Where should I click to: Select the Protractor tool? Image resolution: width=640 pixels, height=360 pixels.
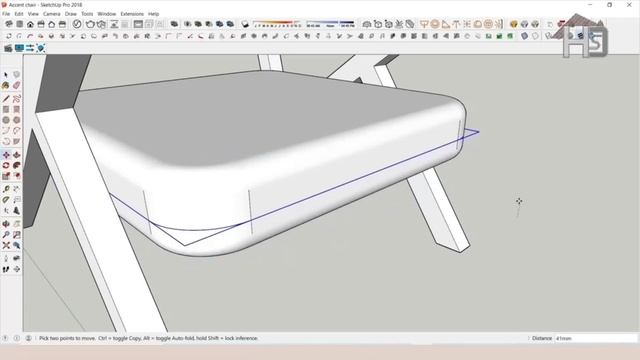[6, 200]
